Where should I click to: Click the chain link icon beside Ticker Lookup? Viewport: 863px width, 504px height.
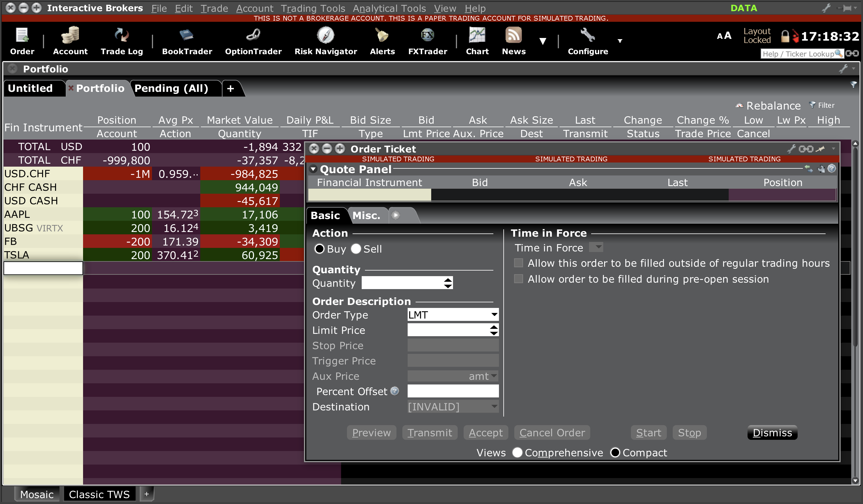point(852,53)
